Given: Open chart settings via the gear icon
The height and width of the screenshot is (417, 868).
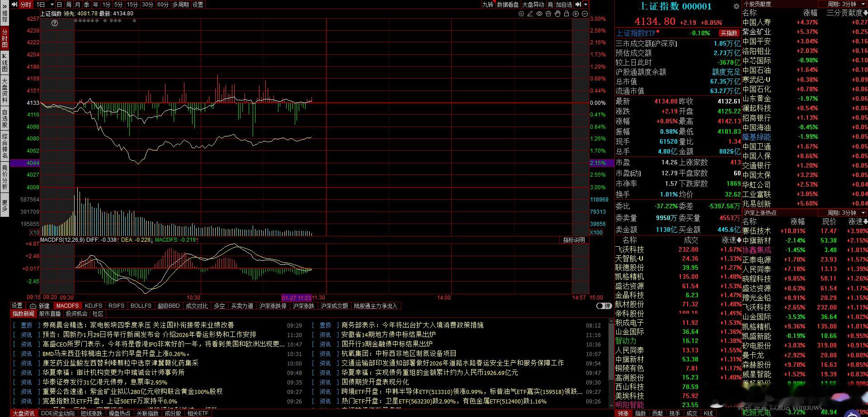Looking at the screenshot, I should point(521,14).
